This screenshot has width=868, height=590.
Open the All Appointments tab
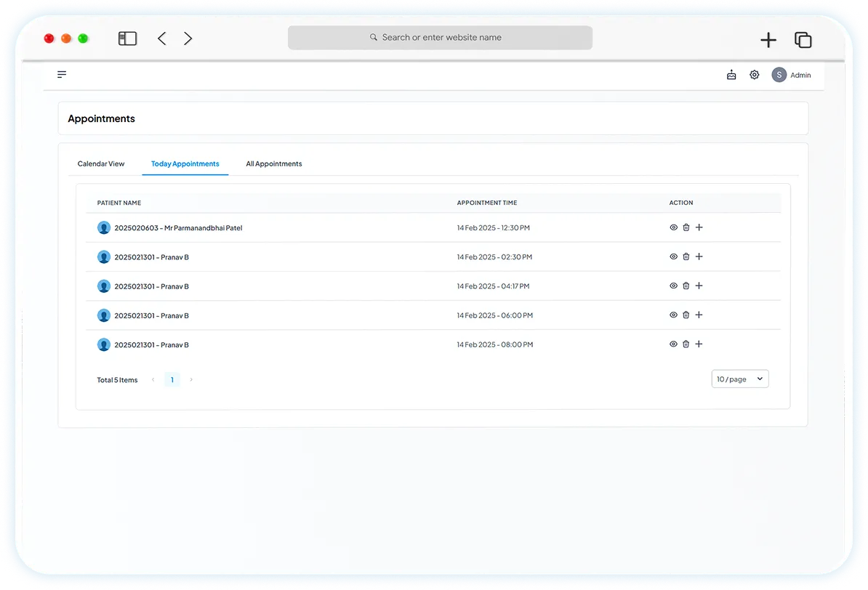274,163
